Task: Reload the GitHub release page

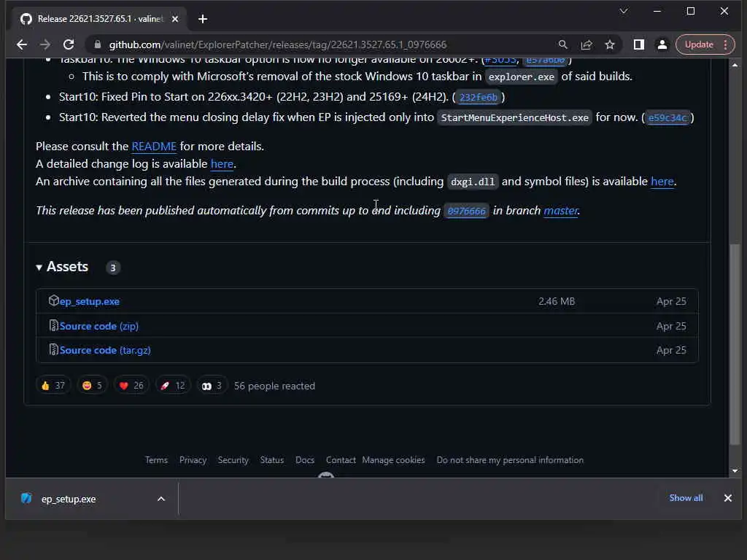Action: 69,44
